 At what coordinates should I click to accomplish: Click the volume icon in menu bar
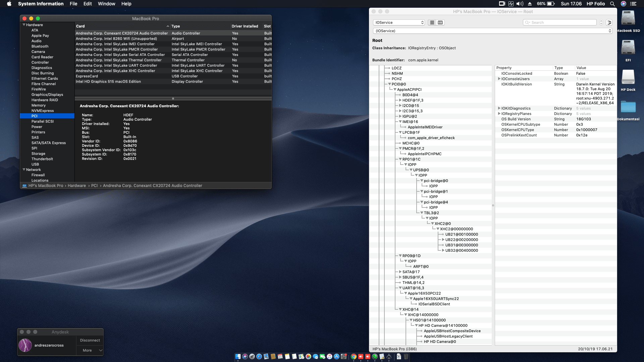[x=520, y=4]
